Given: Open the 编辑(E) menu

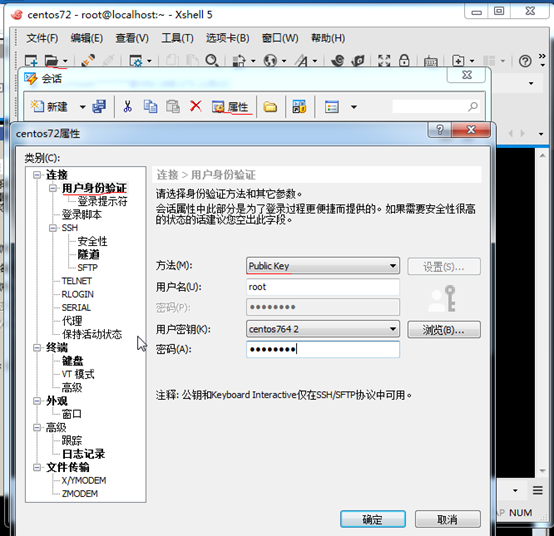Looking at the screenshot, I should click(87, 38).
